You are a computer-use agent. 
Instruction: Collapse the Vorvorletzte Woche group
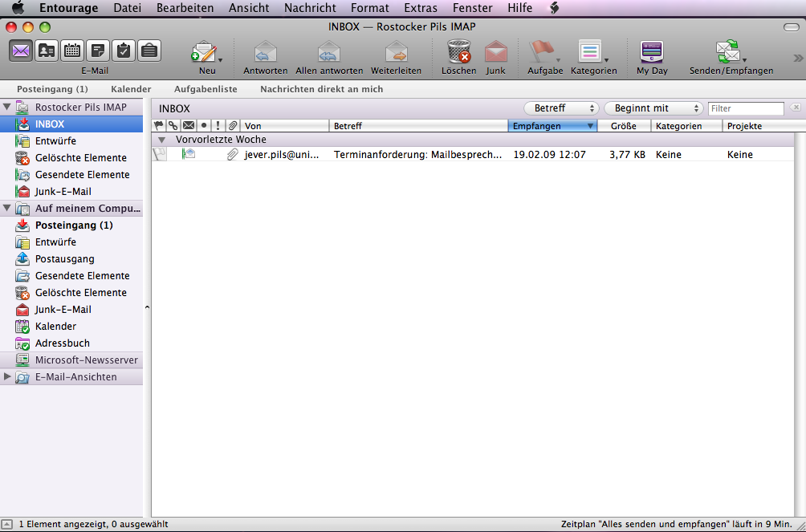click(x=161, y=140)
